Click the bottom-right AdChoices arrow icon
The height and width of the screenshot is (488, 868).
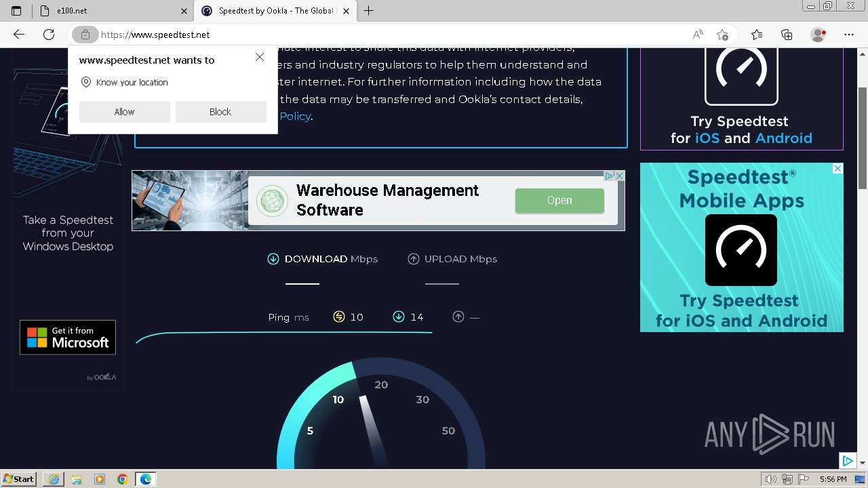pyautogui.click(x=847, y=461)
